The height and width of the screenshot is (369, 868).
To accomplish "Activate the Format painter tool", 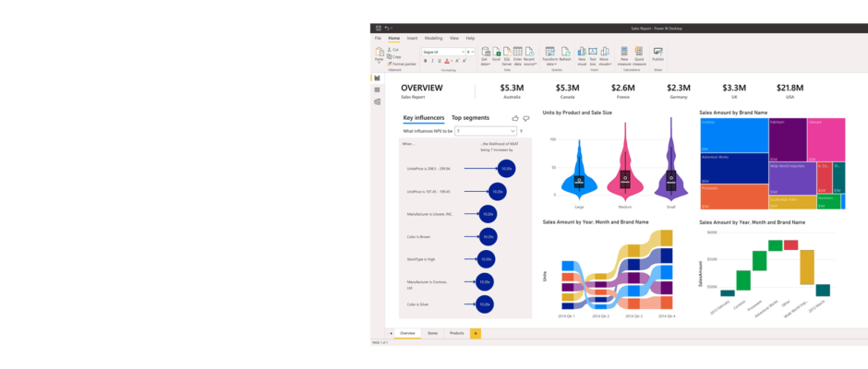I will pos(402,64).
